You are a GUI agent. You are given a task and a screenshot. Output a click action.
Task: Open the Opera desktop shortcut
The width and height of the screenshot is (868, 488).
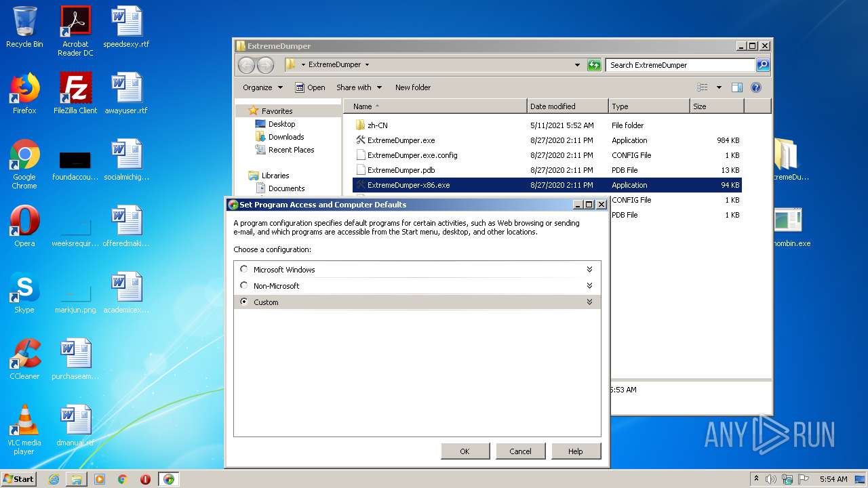[24, 226]
